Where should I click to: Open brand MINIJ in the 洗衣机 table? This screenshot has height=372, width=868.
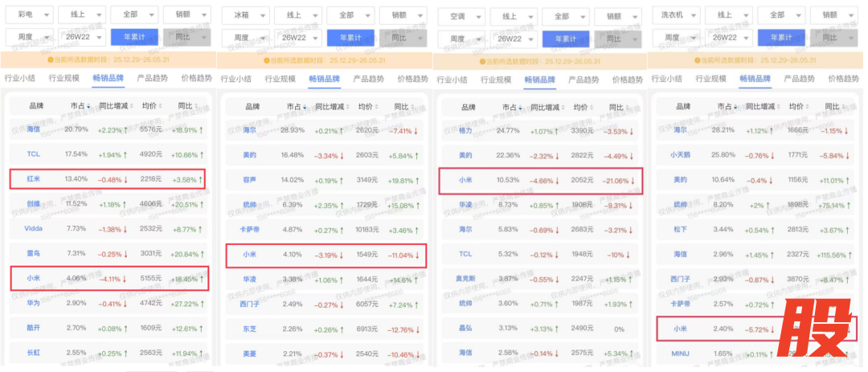tap(681, 353)
